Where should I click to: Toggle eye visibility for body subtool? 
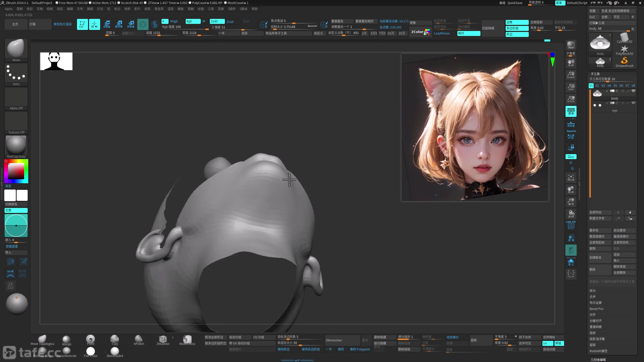633,91
